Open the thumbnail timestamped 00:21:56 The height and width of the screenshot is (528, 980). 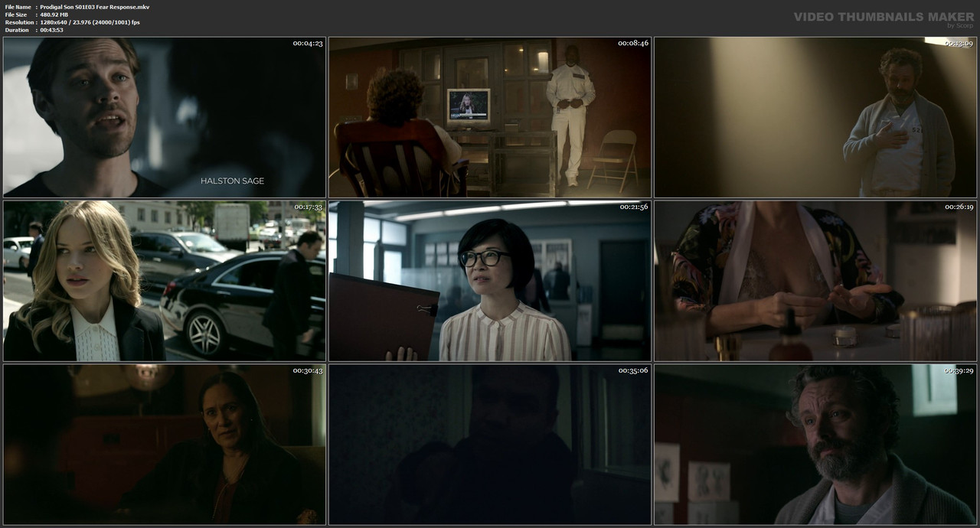[490, 281]
